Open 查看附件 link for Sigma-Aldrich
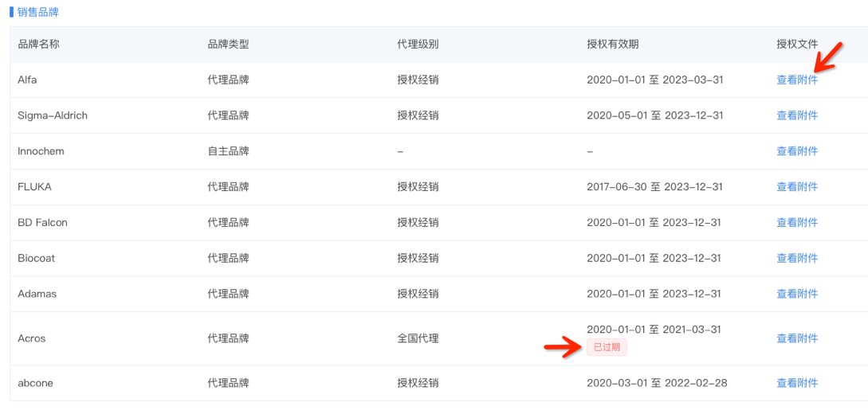 (x=797, y=115)
